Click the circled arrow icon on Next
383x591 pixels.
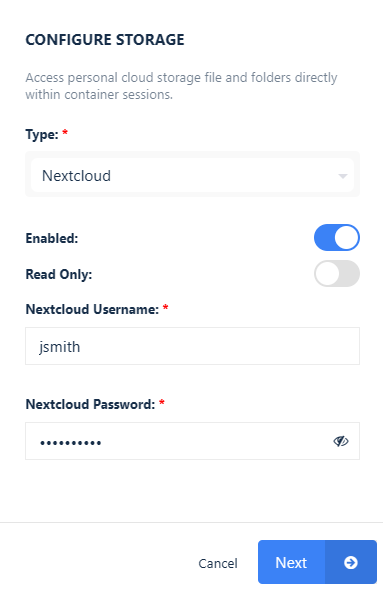pos(351,563)
